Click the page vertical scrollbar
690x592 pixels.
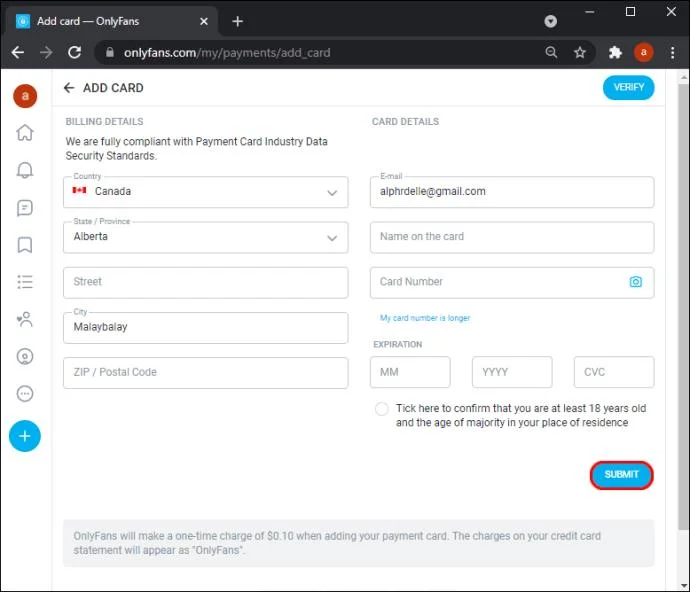[683, 300]
